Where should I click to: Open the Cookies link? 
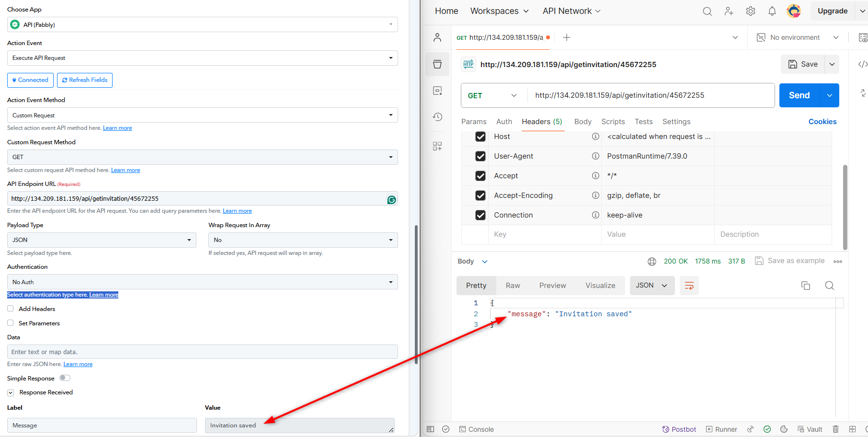click(x=822, y=122)
